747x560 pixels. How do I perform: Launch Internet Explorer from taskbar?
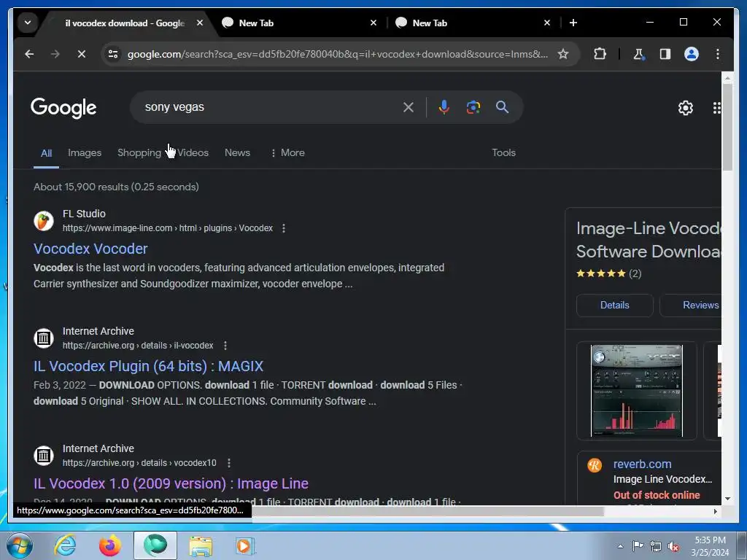click(x=65, y=545)
